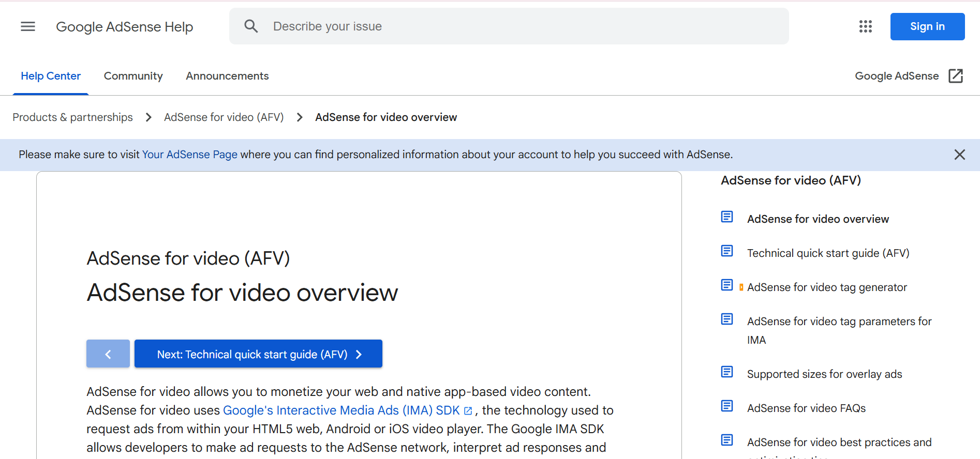Viewport: 980px width, 459px height.
Task: Click document icon beside AdSense for video FAQs
Action: tap(727, 406)
